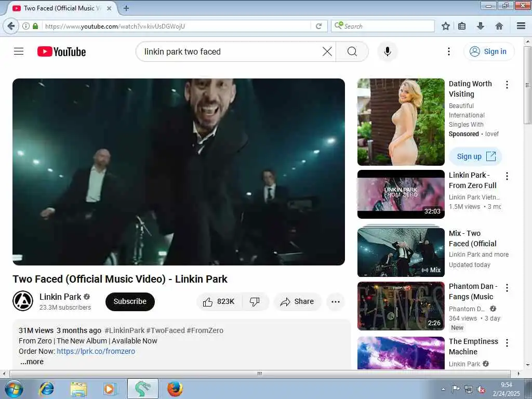The width and height of the screenshot is (532, 399).
Task: Share the Two Faced video
Action: coord(297,302)
